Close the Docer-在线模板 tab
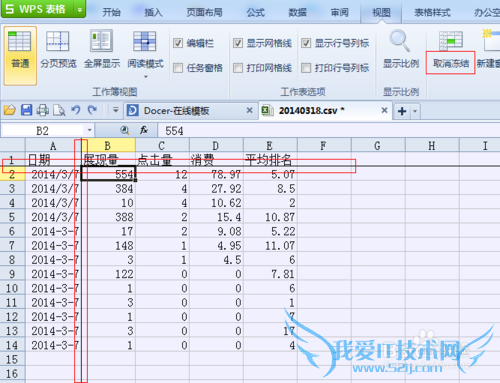Image resolution: width=500 pixels, height=383 pixels. point(249,110)
